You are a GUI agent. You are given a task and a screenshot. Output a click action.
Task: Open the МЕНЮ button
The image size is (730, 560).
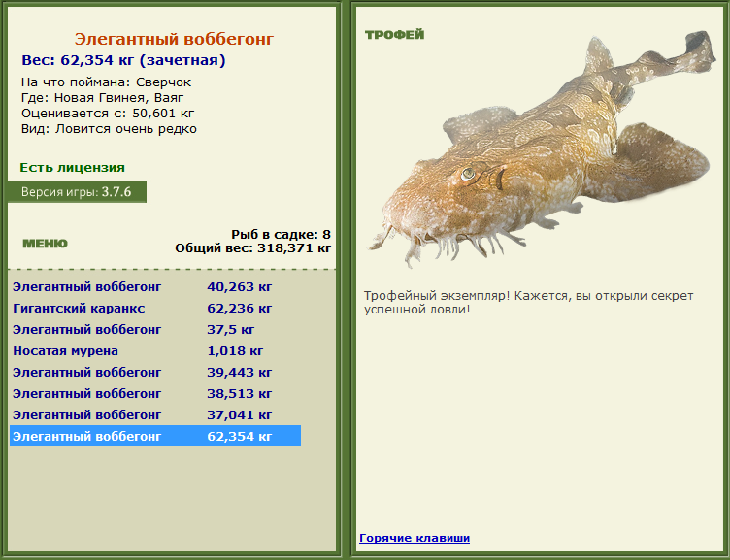click(46, 244)
